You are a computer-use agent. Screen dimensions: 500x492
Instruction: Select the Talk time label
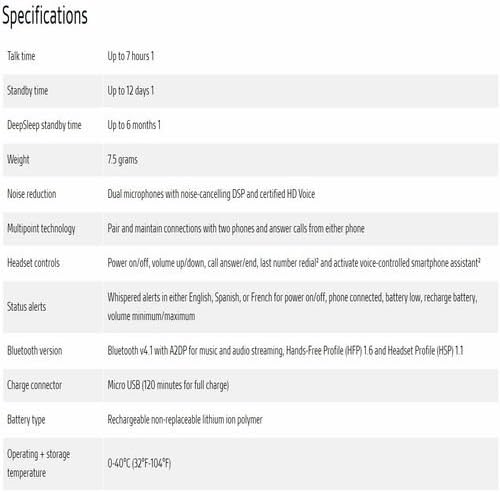21,56
